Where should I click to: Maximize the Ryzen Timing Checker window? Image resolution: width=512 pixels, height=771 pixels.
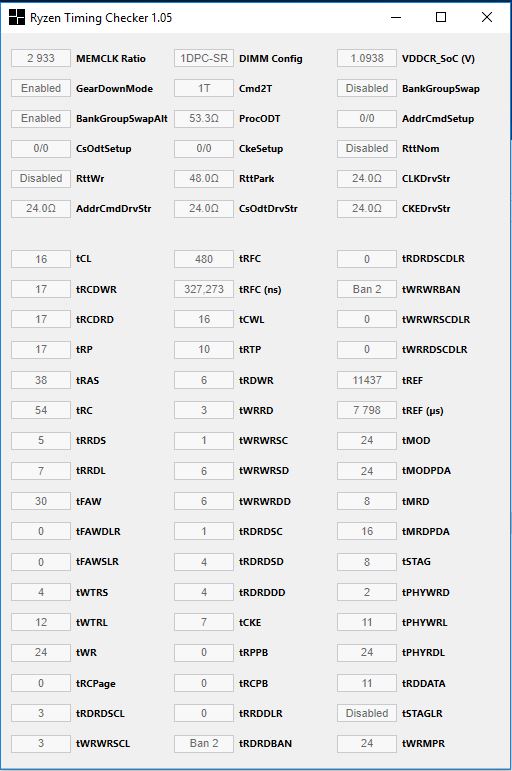tap(441, 17)
